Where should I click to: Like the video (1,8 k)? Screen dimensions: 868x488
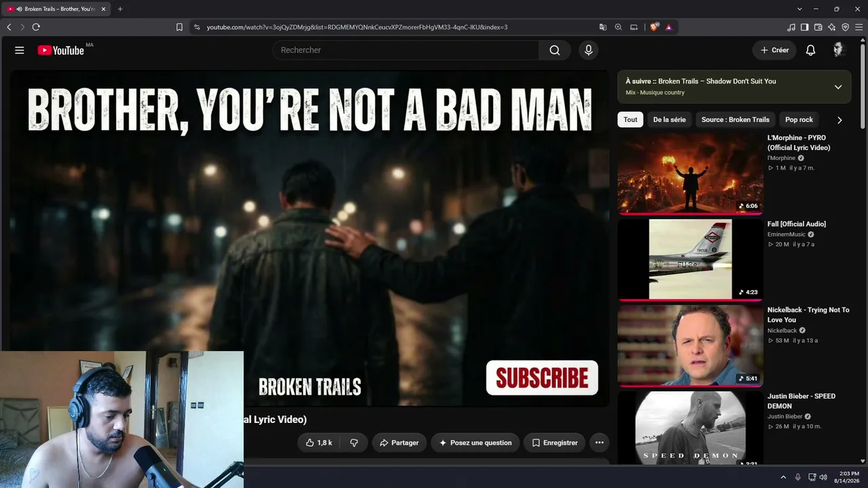(x=319, y=443)
